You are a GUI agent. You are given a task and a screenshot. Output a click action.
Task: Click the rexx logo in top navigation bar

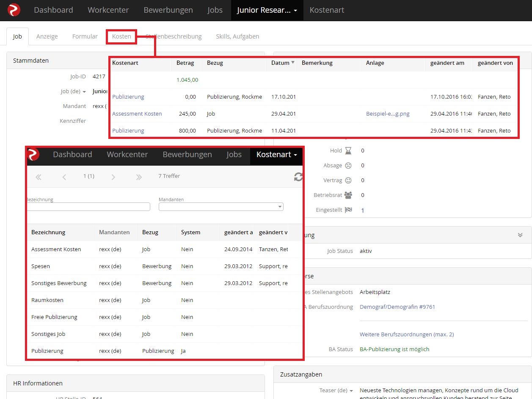14,10
